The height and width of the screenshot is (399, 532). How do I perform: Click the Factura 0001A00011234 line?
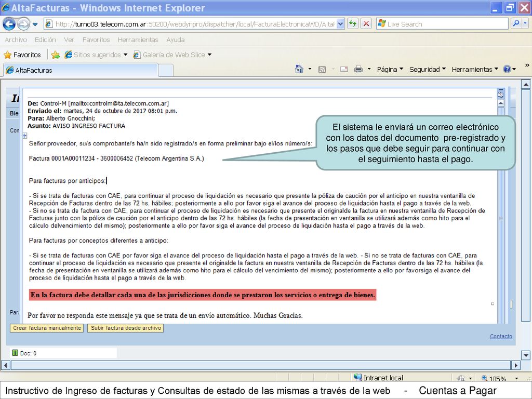[116, 158]
